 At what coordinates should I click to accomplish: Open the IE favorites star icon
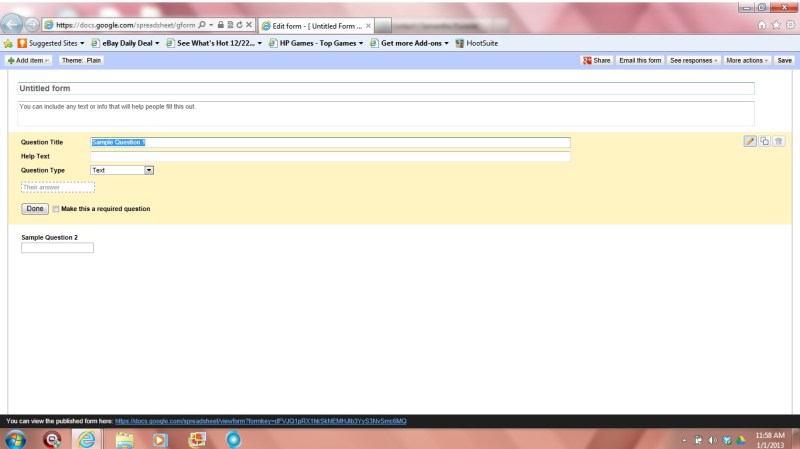point(776,25)
